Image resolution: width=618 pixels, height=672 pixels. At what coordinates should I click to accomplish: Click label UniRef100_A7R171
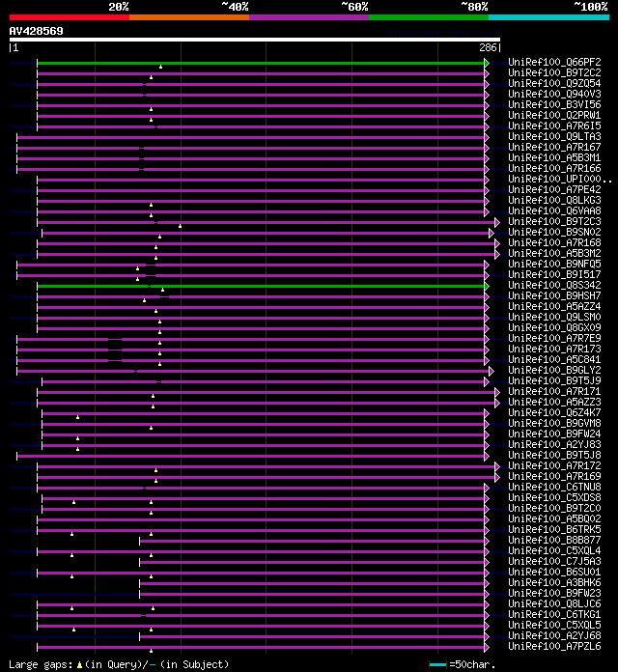coord(554,391)
